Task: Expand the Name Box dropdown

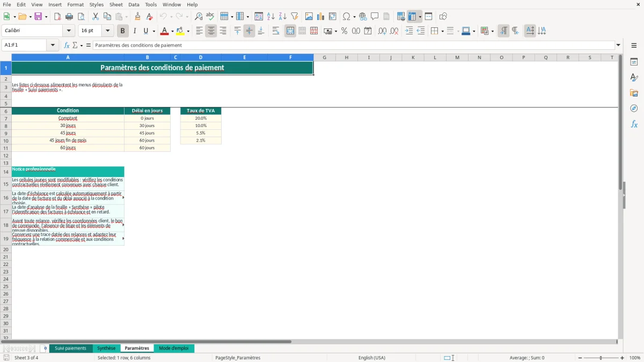Action: click(53, 45)
